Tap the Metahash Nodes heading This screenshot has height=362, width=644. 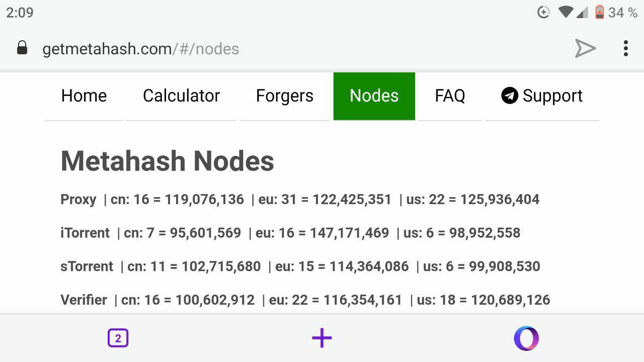[x=167, y=161]
